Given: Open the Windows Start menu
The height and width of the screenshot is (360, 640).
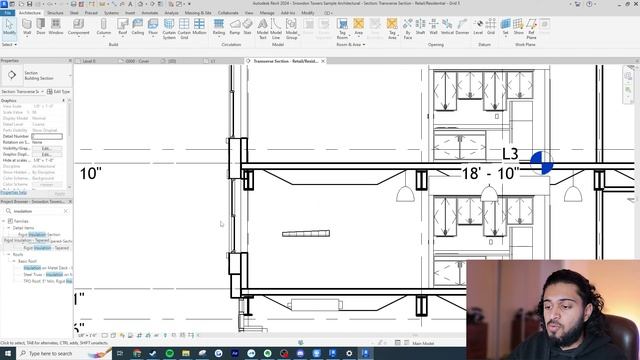Looking at the screenshot, I should tap(8, 353).
